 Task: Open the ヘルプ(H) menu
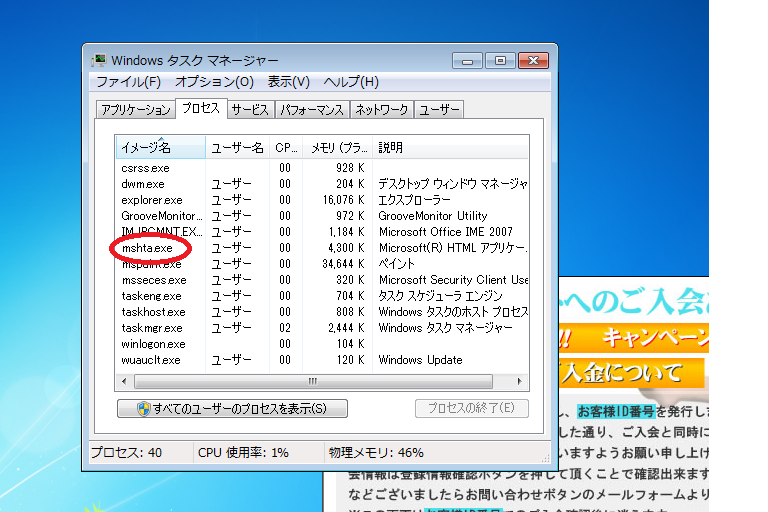pyautogui.click(x=351, y=82)
